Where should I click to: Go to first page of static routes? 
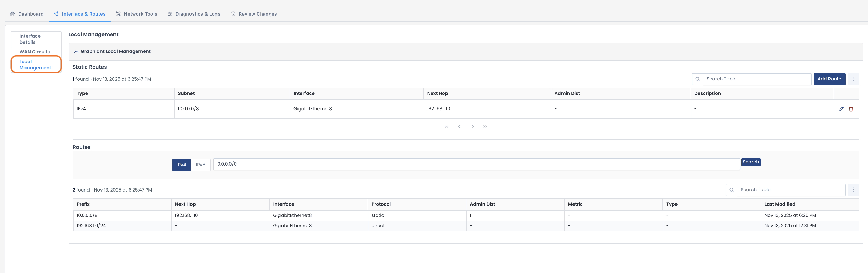(x=446, y=127)
